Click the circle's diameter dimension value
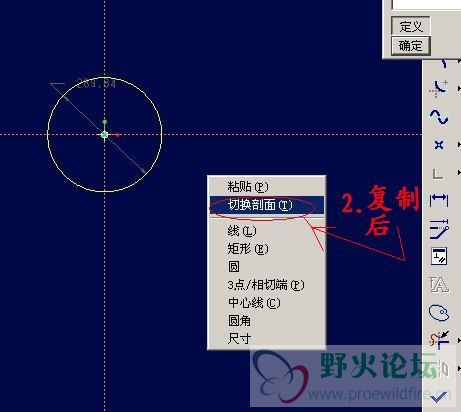Image resolution: width=461 pixels, height=412 pixels. click(x=97, y=83)
